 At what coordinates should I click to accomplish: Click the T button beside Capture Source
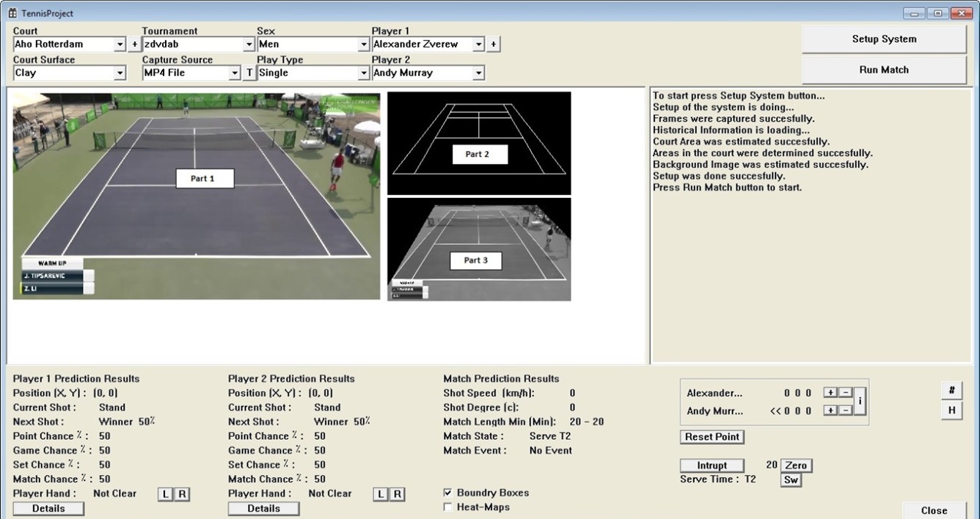249,73
